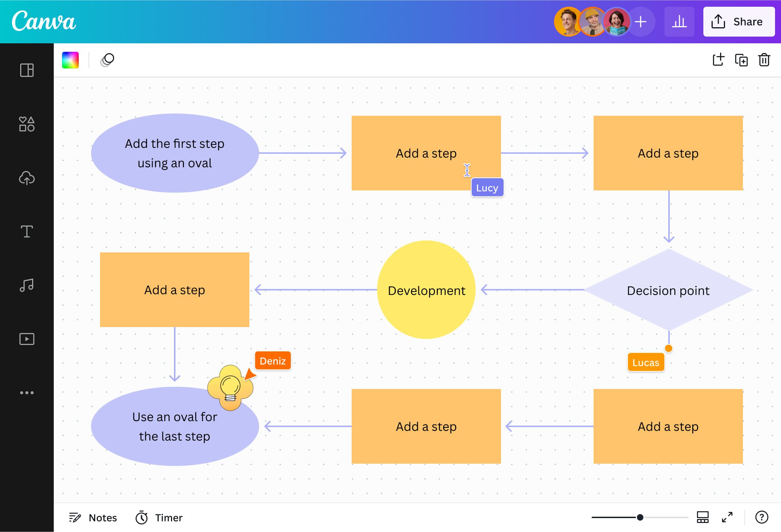The image size is (781, 532).
Task: Open the Elements panel in the sidebar
Action: click(27, 124)
